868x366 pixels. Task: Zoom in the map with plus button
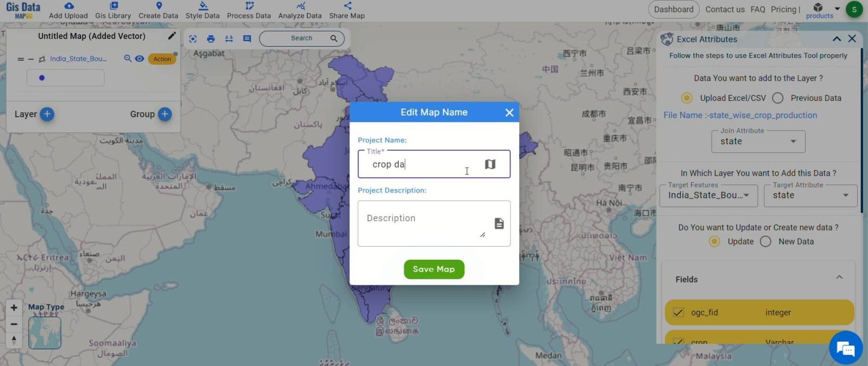tap(14, 307)
